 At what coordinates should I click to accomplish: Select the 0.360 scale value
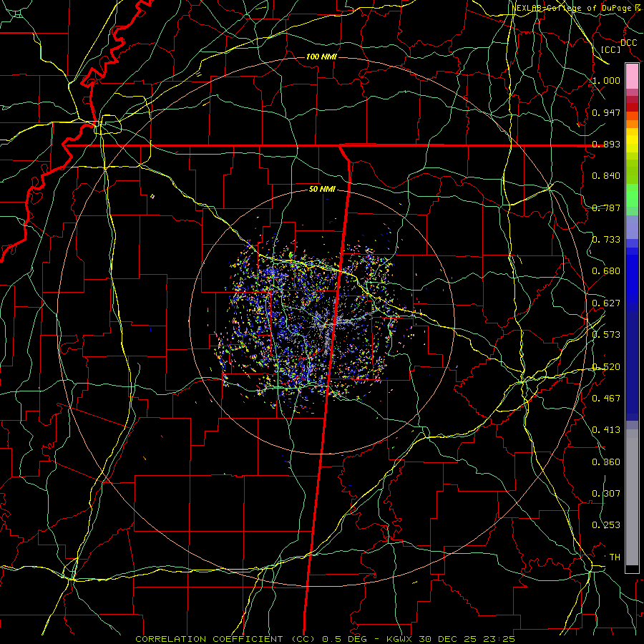coord(606,462)
